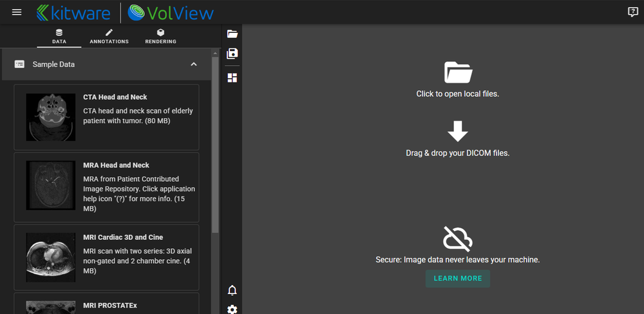Viewport: 644px width, 314px height.
Task: Click the MRA Patient Contributed Repository description
Action: [139, 194]
